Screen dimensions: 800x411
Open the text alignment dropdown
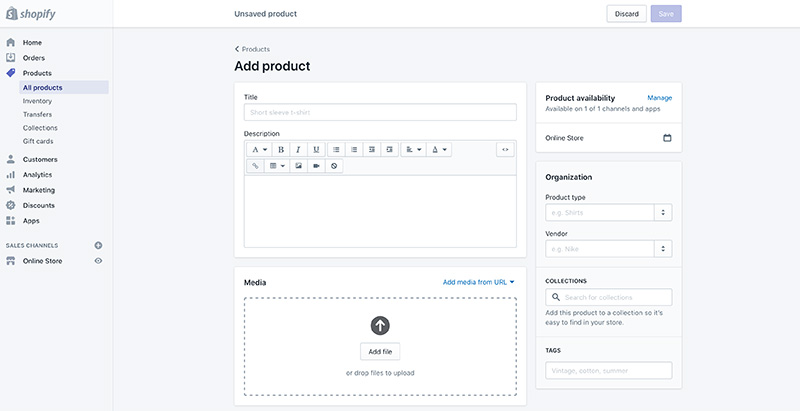413,149
